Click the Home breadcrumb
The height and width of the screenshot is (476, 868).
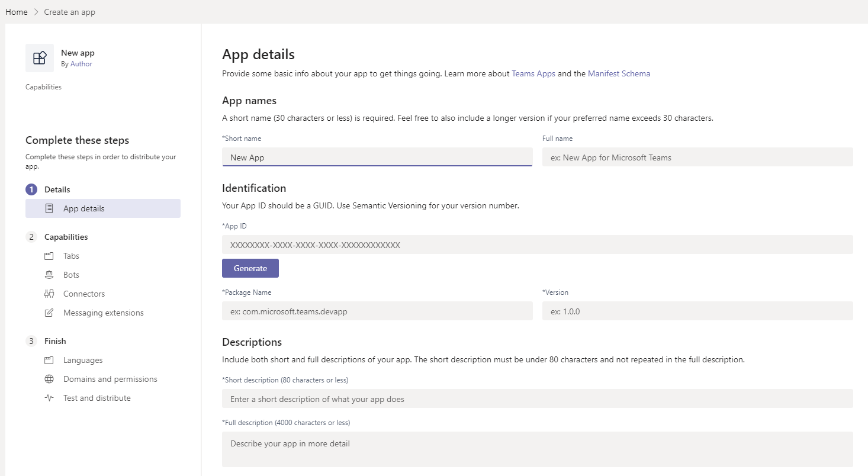click(x=17, y=12)
